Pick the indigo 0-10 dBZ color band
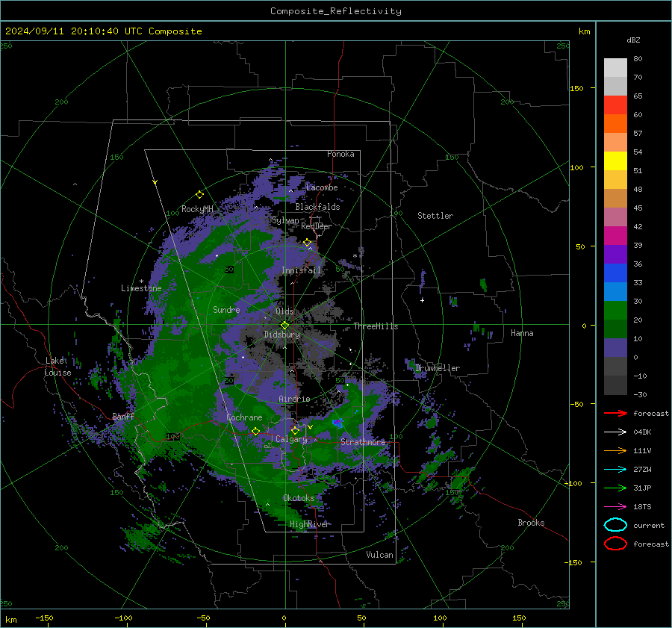Screen dimensions: 672x628 (615, 348)
